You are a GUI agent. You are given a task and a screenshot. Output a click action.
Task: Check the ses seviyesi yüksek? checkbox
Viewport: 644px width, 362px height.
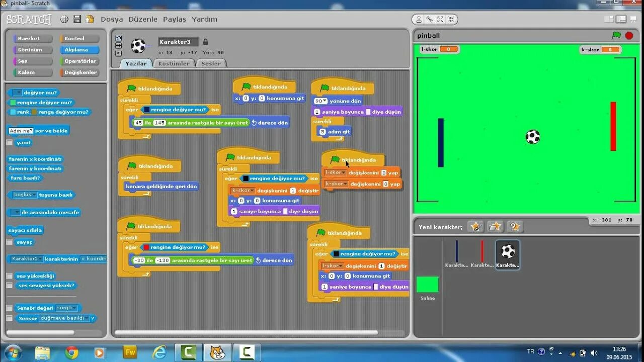(9, 285)
